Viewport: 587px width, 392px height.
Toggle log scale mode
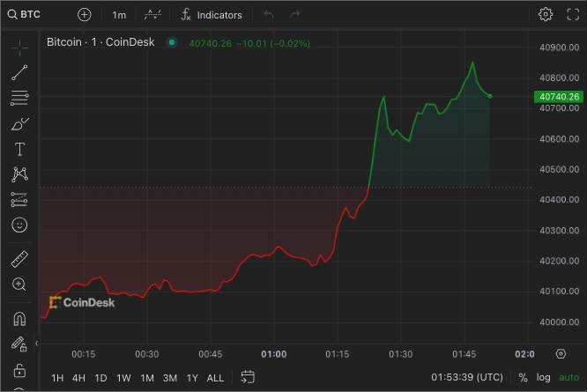[x=543, y=377]
